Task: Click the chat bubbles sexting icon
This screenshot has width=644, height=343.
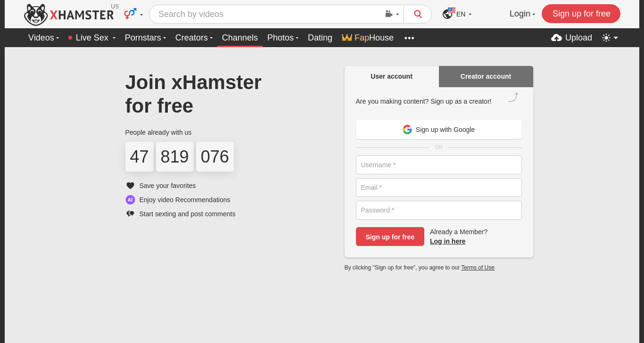Action: (x=130, y=214)
